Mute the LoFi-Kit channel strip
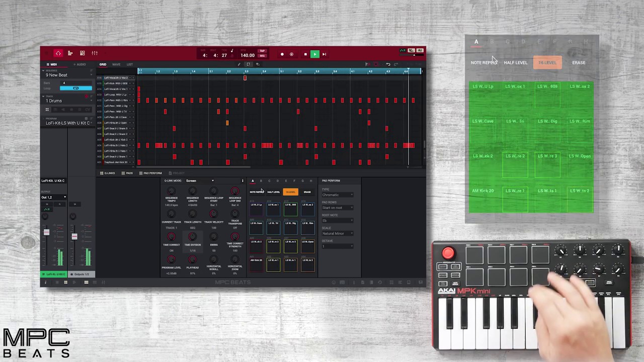 (47, 204)
